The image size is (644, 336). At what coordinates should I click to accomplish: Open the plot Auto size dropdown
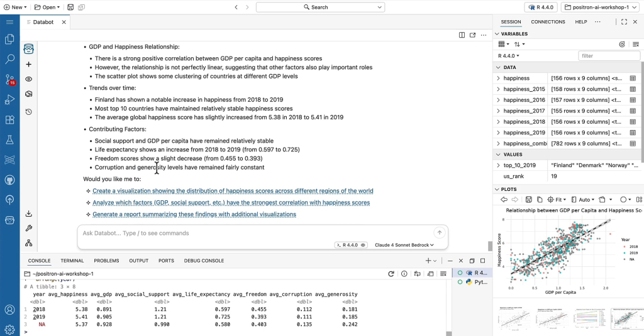[x=583, y=199]
